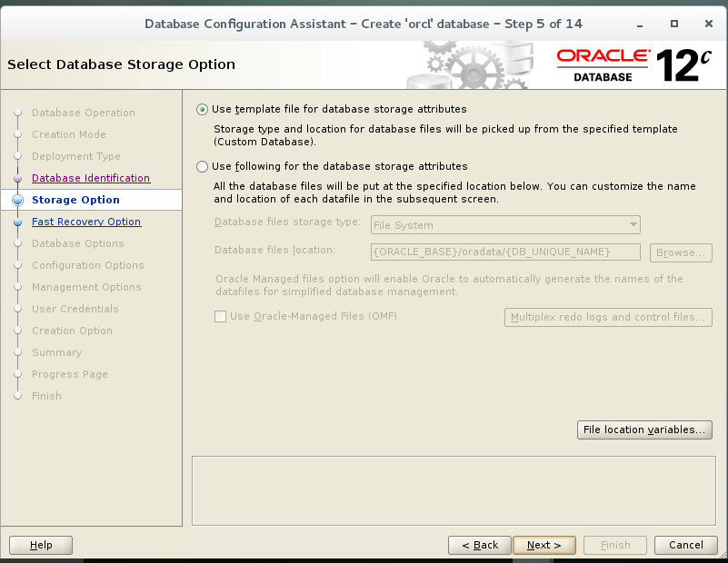Image resolution: width=728 pixels, height=563 pixels.
Task: Select "Use template file for database storage attributes"
Action: [202, 109]
